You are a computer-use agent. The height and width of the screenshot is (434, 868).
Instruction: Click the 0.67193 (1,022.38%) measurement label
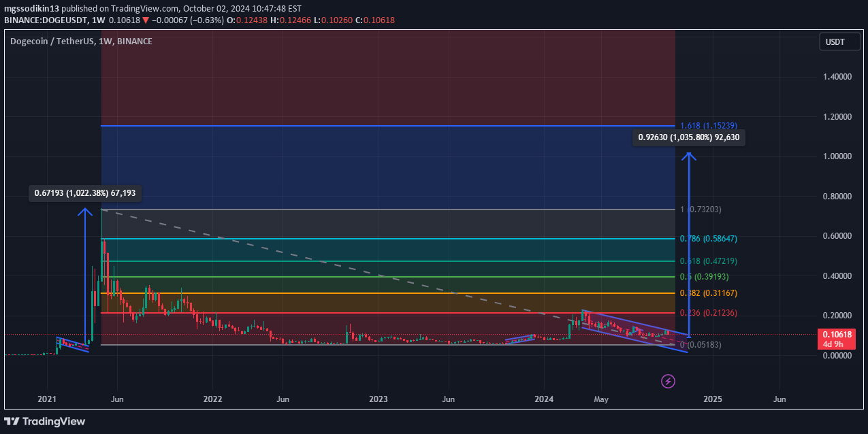(x=85, y=193)
